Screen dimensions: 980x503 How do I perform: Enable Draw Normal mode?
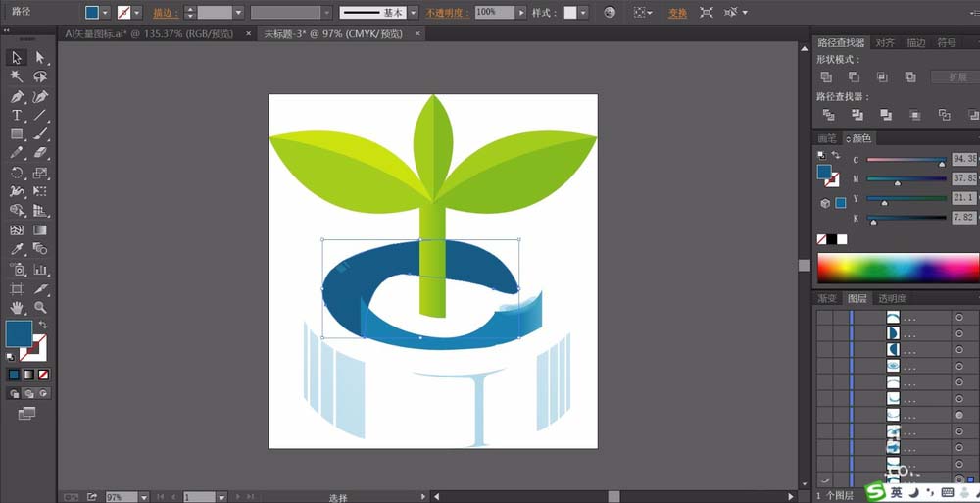point(14,393)
